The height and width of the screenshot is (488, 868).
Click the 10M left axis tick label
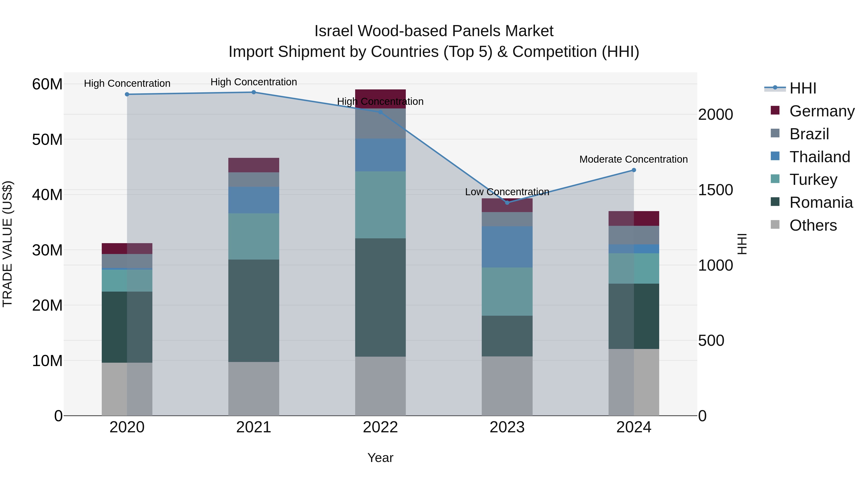47,361
